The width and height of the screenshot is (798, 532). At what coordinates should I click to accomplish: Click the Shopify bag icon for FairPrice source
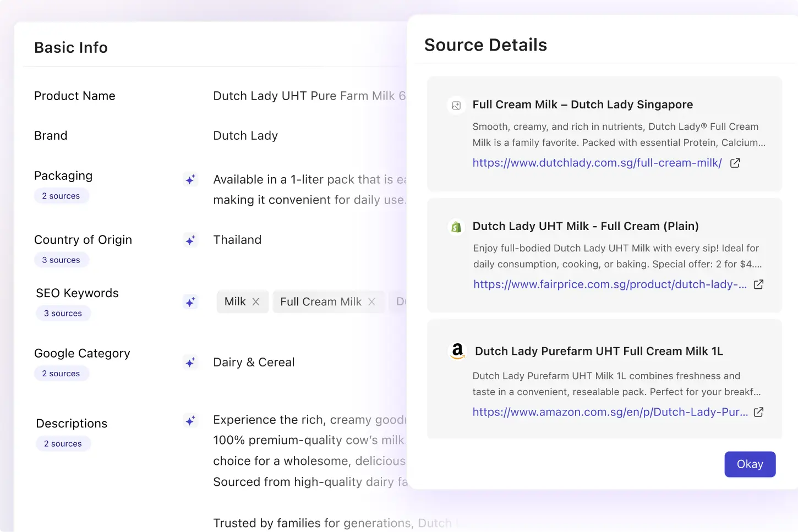point(456,227)
